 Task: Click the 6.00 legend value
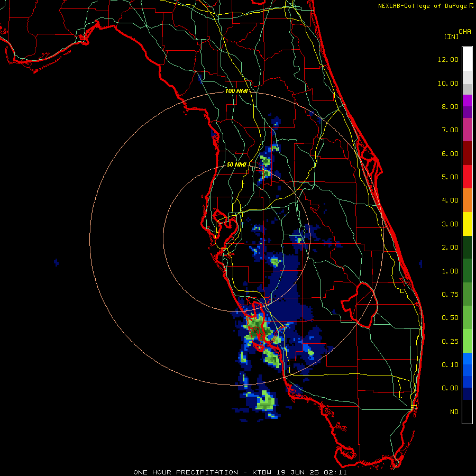click(450, 153)
